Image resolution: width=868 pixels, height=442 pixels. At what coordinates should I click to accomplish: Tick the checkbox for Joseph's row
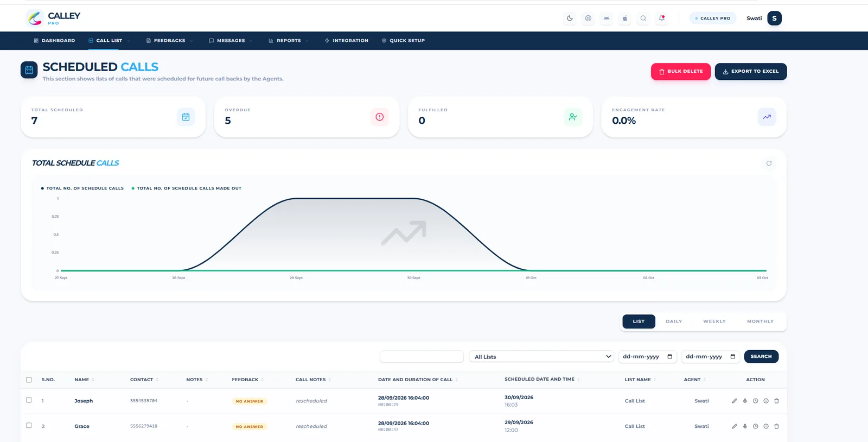point(29,400)
